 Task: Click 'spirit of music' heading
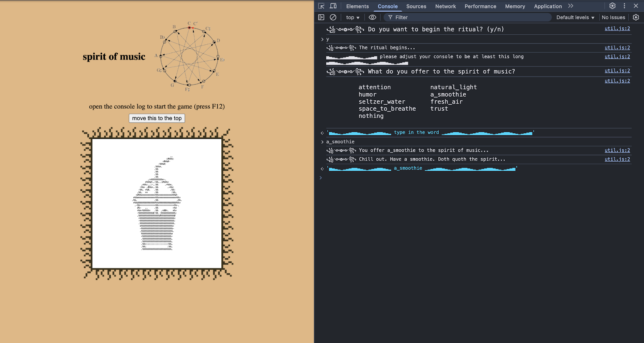[x=114, y=56]
